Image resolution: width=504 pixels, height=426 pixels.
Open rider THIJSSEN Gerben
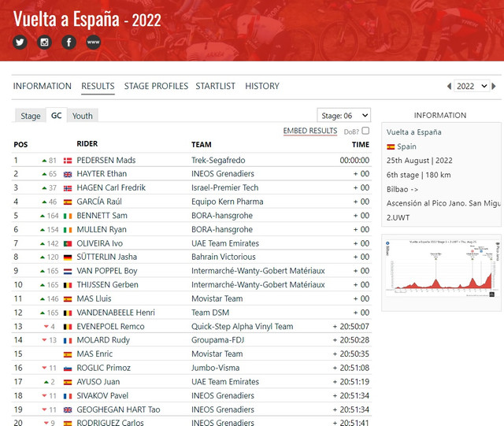pos(107,285)
